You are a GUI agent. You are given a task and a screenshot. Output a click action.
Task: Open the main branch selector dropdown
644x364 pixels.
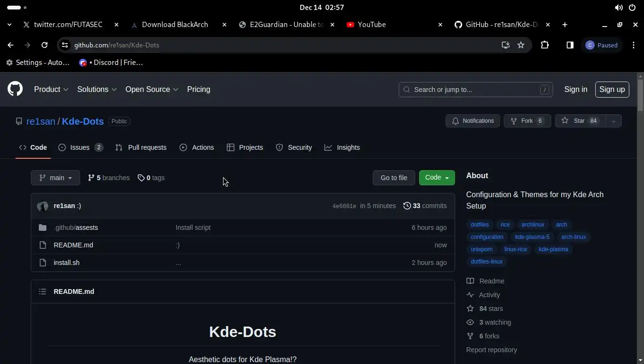pos(55,178)
